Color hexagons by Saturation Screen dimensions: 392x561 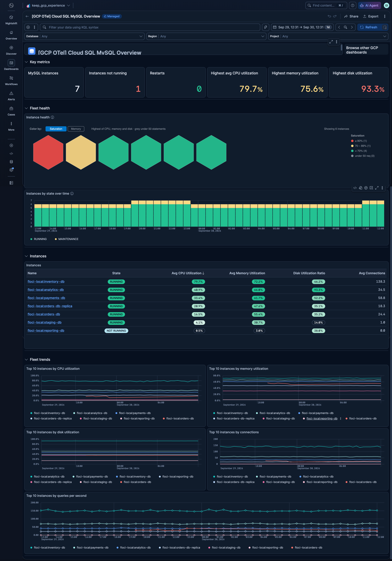click(56, 129)
